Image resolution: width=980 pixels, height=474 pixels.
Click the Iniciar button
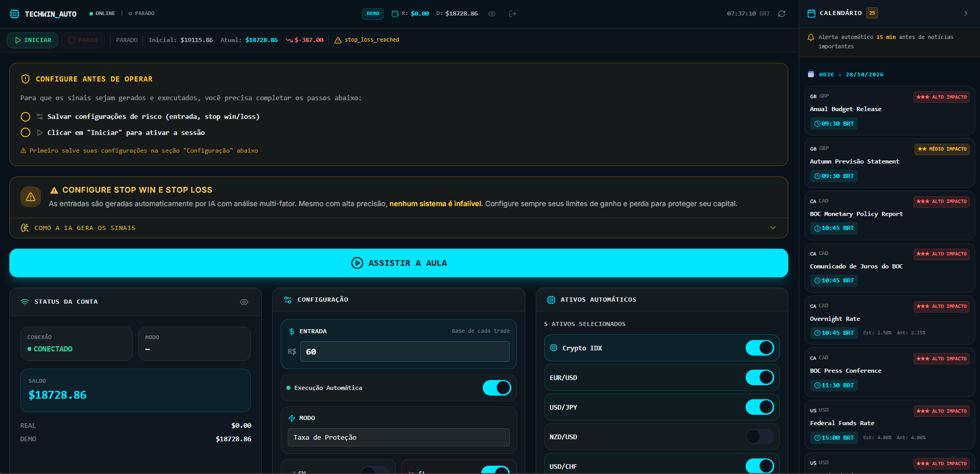(x=33, y=40)
